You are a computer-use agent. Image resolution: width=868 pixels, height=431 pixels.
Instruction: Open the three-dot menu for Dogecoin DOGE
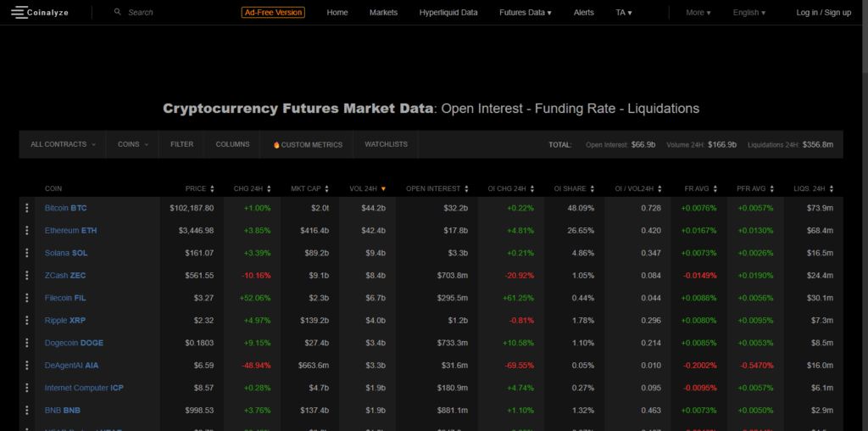pyautogui.click(x=26, y=343)
